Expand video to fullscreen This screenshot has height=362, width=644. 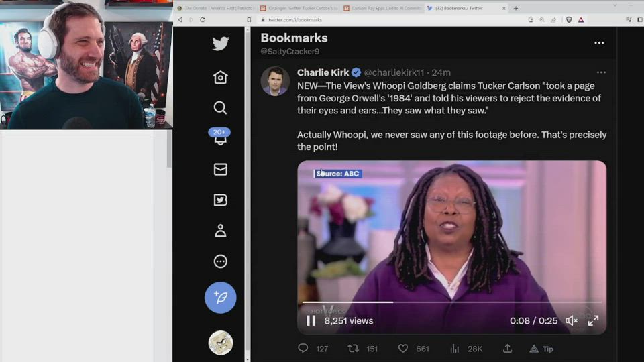tap(593, 321)
